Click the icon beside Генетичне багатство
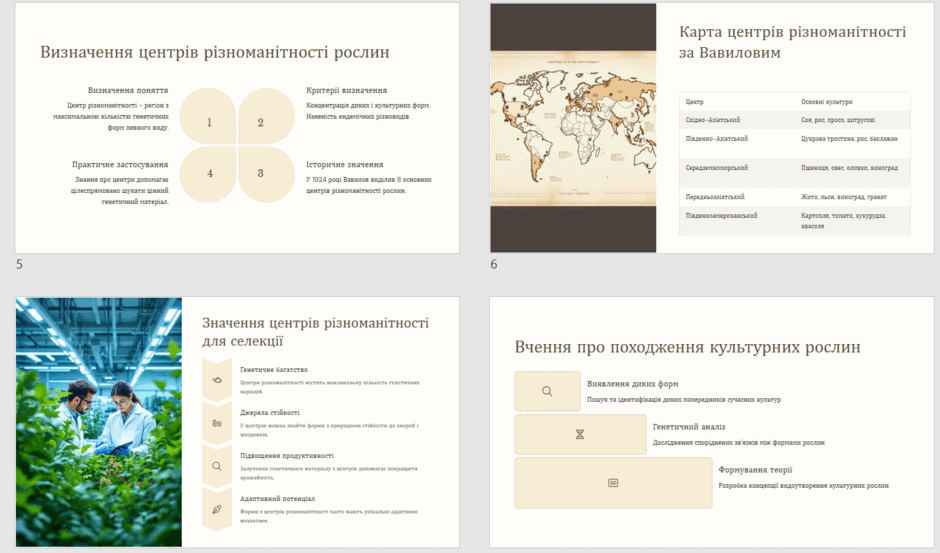The width and height of the screenshot is (940, 553). click(x=217, y=380)
